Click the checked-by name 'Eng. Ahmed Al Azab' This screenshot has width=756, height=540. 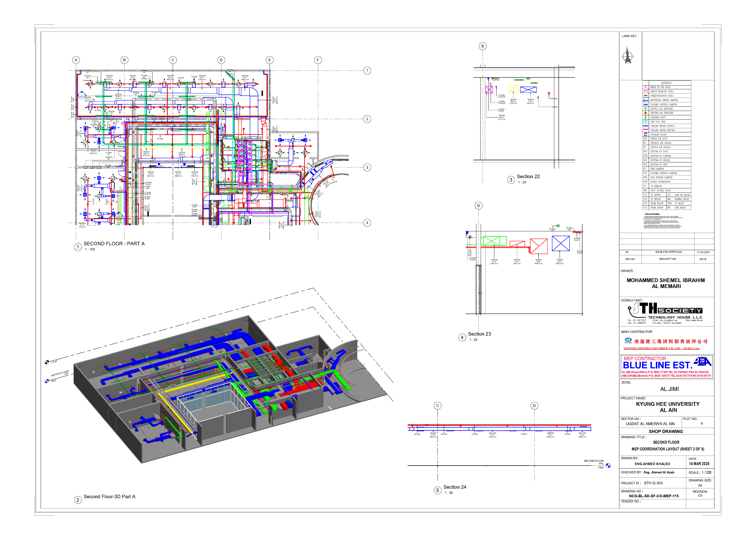(x=659, y=473)
